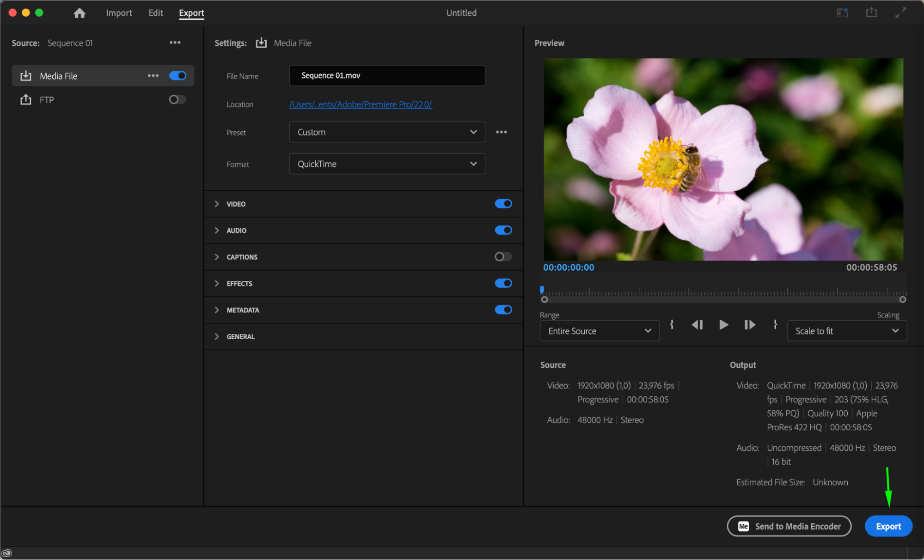The image size is (924, 560).
Task: Step back one frame in preview
Action: tap(697, 325)
